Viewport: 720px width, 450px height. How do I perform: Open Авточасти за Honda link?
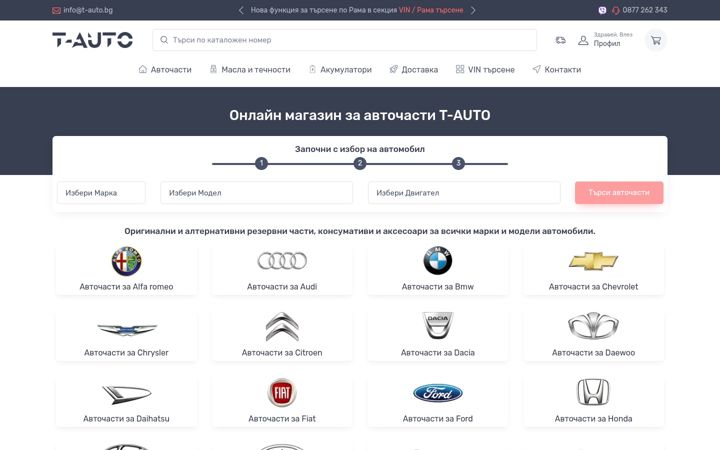tap(593, 419)
